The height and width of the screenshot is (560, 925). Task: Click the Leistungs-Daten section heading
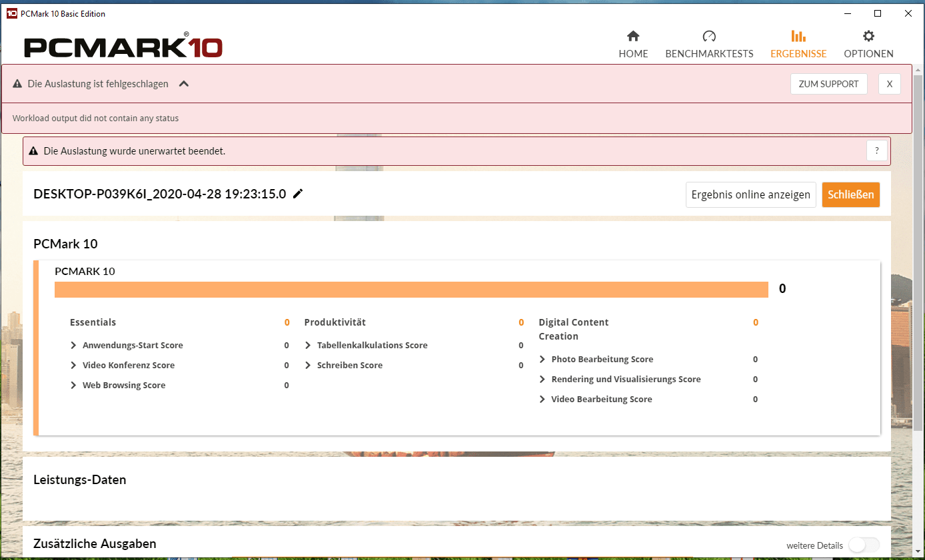(80, 479)
